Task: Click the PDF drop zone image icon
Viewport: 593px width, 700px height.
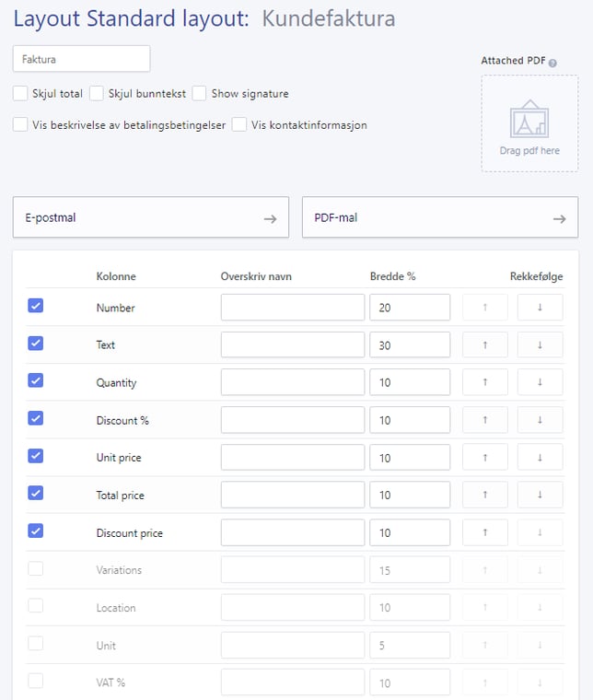Action: [x=529, y=118]
